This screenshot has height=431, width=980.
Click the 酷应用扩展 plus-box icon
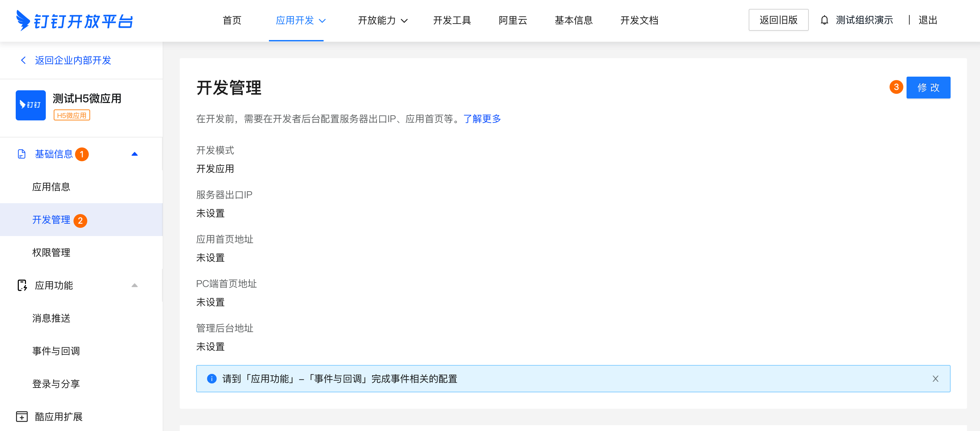pos(22,417)
